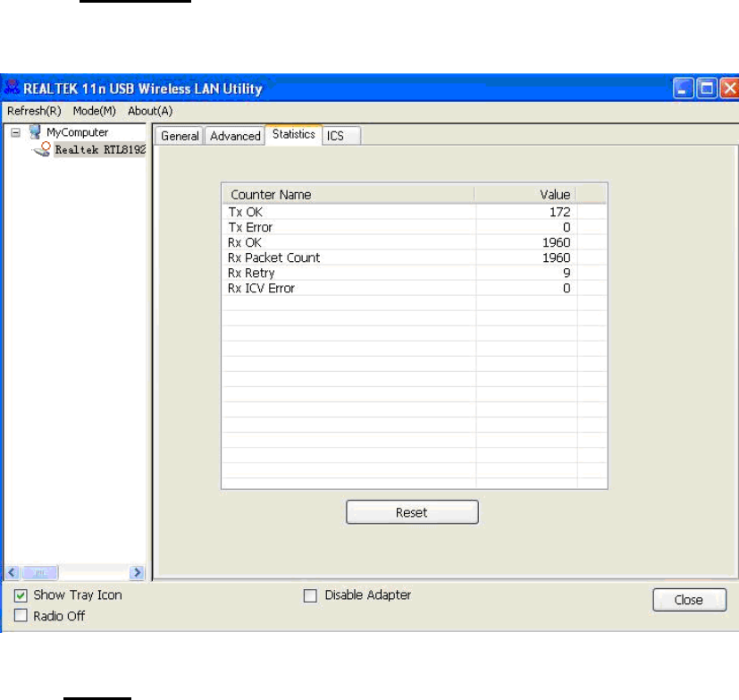Switch to the General tab

pyautogui.click(x=180, y=136)
